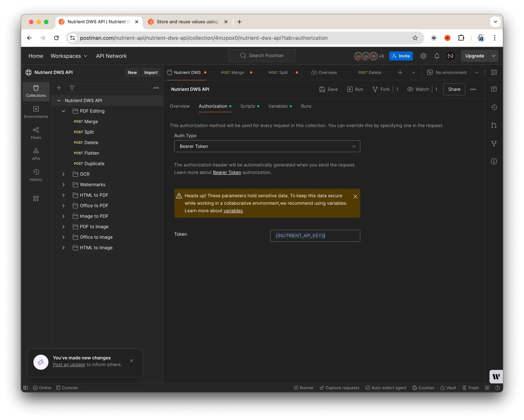Viewport: 524px width, 420px height.
Task: Select the POST Flatten request
Action: pyautogui.click(x=86, y=153)
